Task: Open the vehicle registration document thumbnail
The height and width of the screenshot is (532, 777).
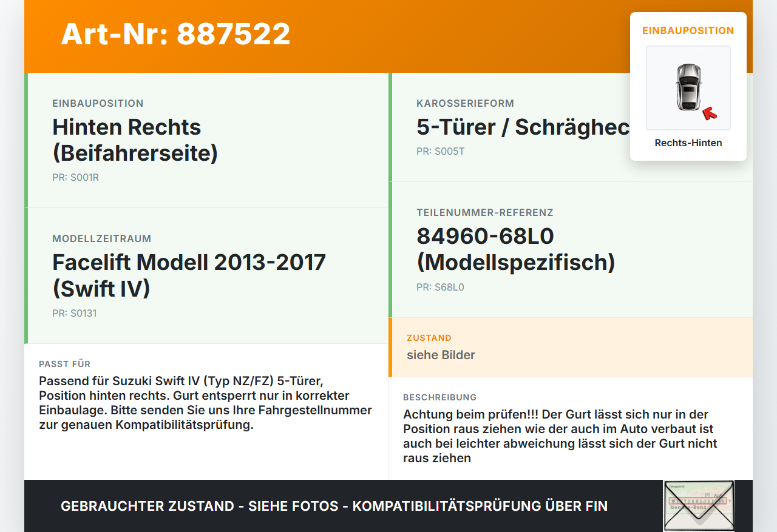Action: coord(699,506)
